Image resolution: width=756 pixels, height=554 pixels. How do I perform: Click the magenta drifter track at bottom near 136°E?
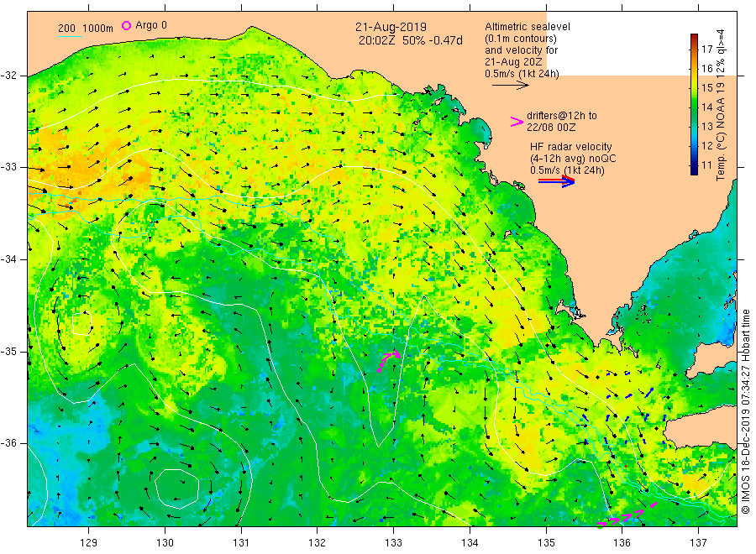tap(627, 515)
